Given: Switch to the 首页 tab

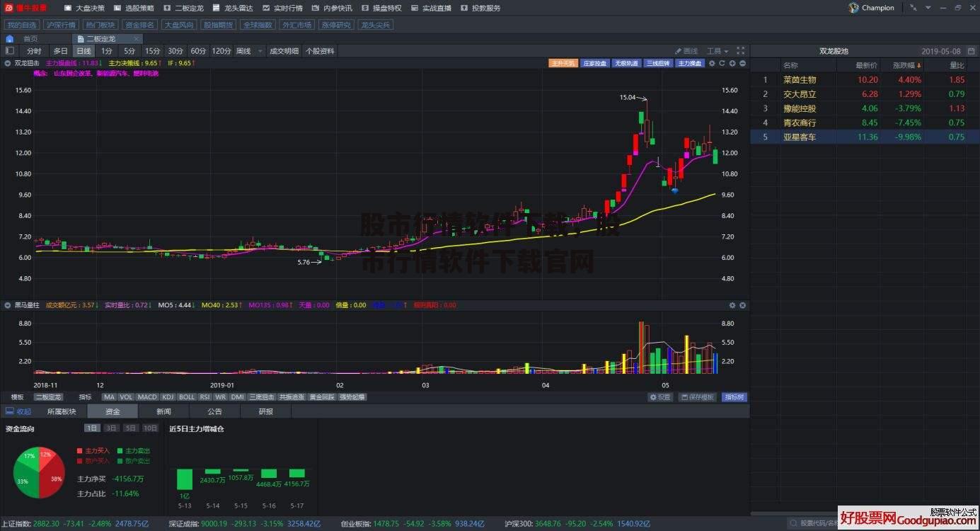Looking at the screenshot, I should [x=30, y=38].
